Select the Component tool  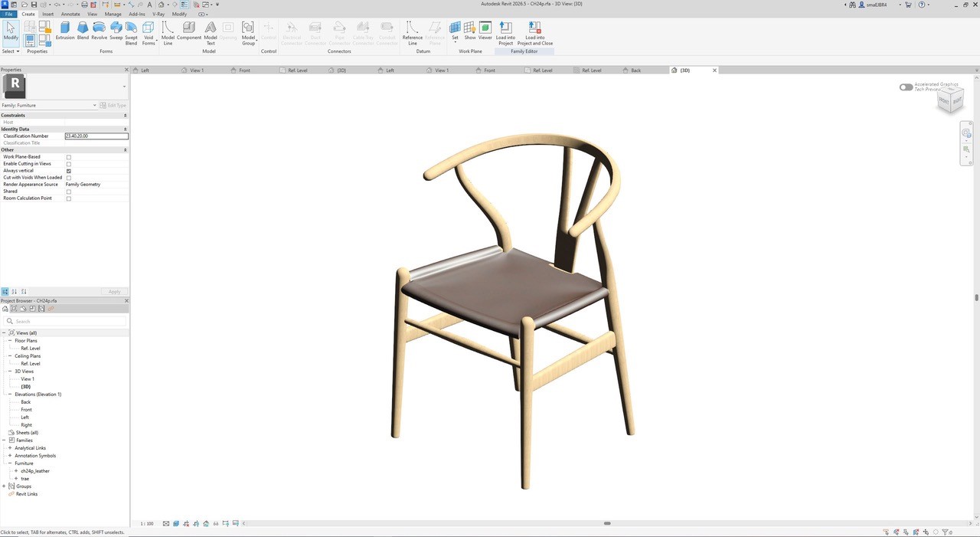click(x=189, y=31)
